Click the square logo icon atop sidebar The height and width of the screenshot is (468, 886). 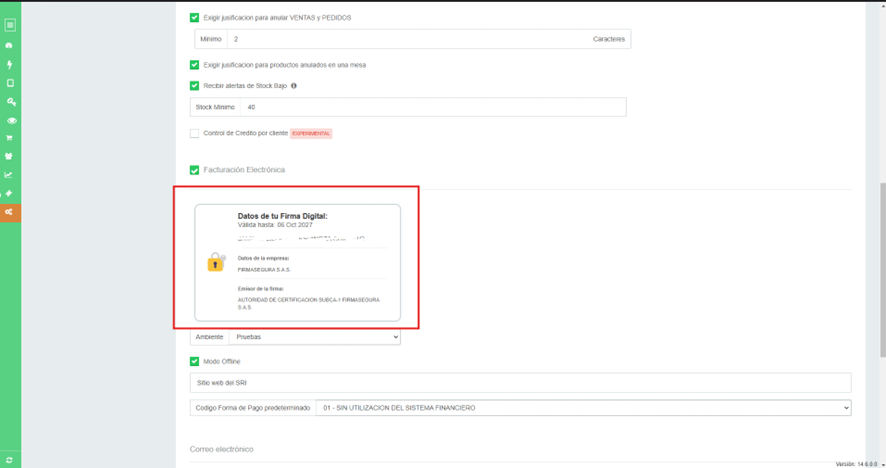pyautogui.click(x=10, y=25)
